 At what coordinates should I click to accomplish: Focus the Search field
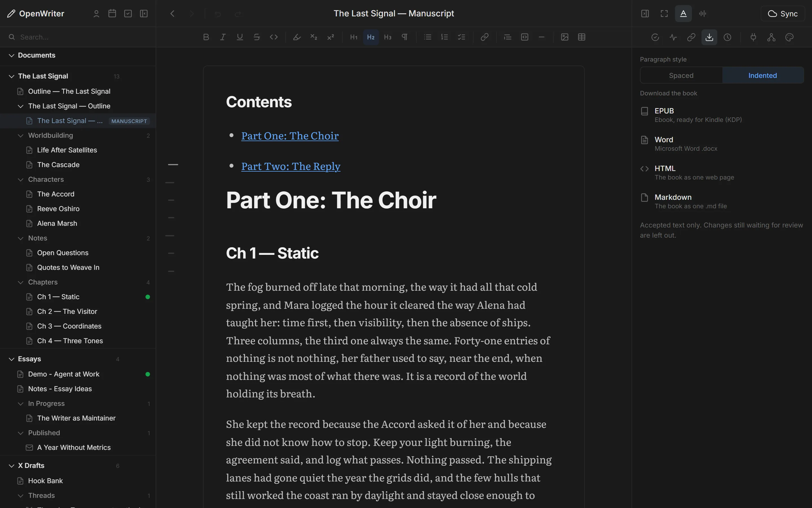point(78,37)
